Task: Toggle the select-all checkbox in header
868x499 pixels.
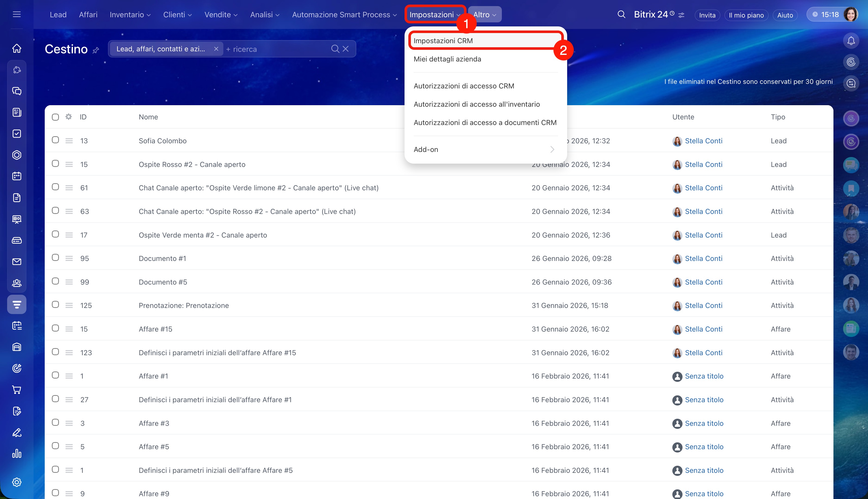Action: click(55, 117)
